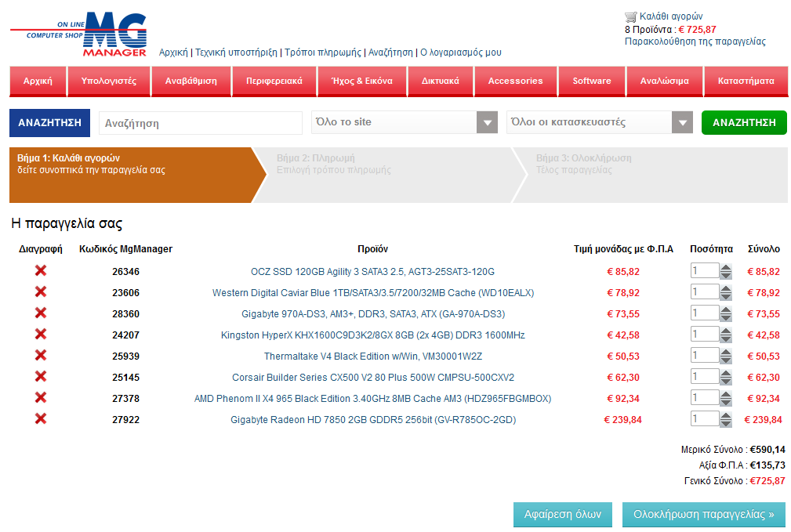Delete OCZ SSD 120GB Agility 3 from cart
The image size is (791, 532).
(x=41, y=271)
